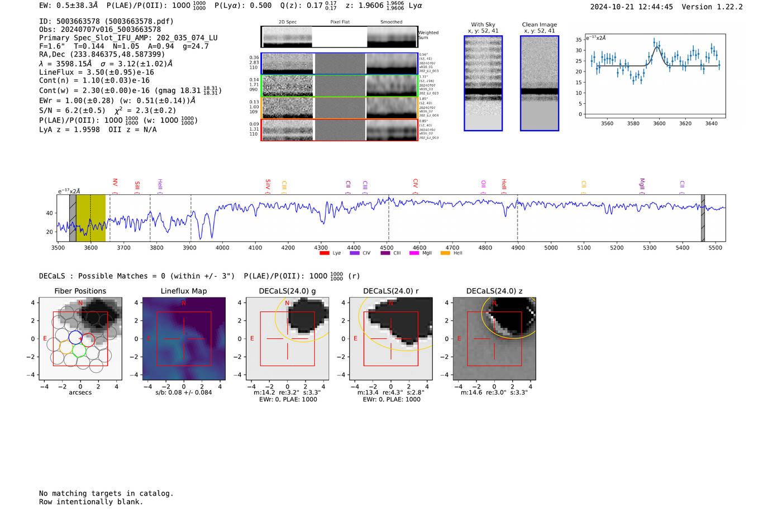The width and height of the screenshot is (782, 532).
Task: Open the DECaLS r-band image
Action: 390,338
